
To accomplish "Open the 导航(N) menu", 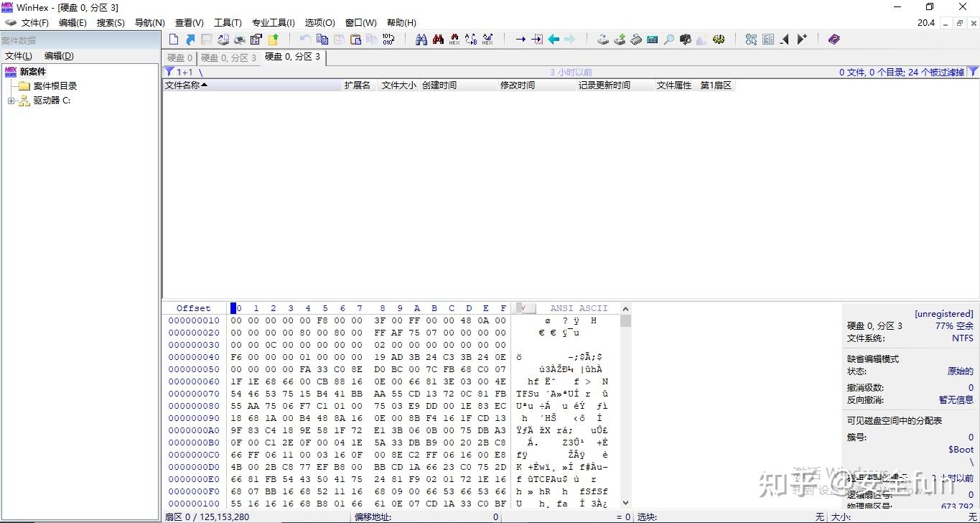I will coord(150,23).
